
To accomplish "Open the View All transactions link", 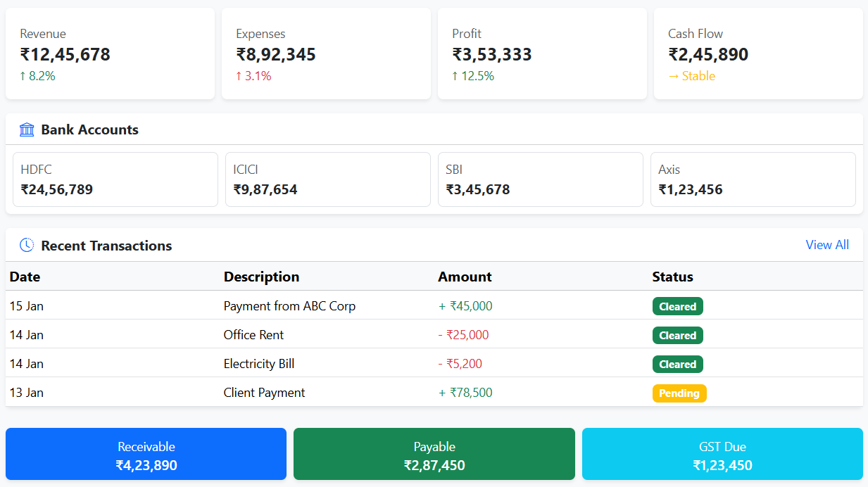I will pyautogui.click(x=827, y=244).
